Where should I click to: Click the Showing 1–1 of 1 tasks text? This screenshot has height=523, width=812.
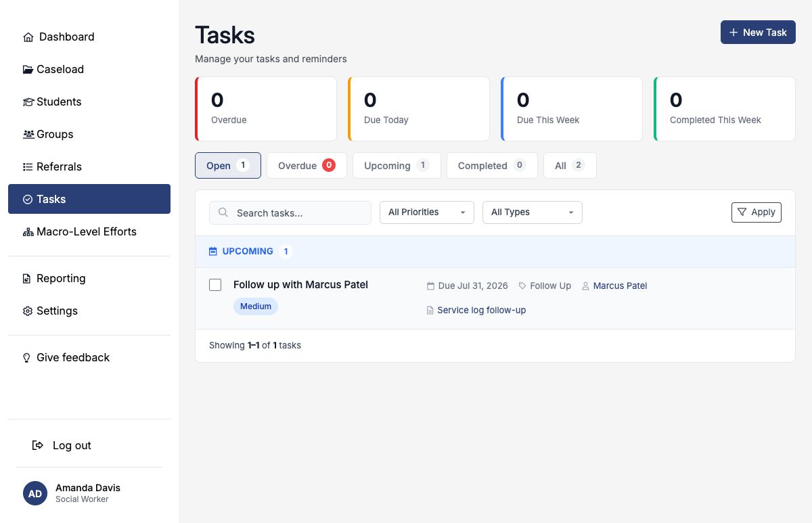click(x=255, y=346)
